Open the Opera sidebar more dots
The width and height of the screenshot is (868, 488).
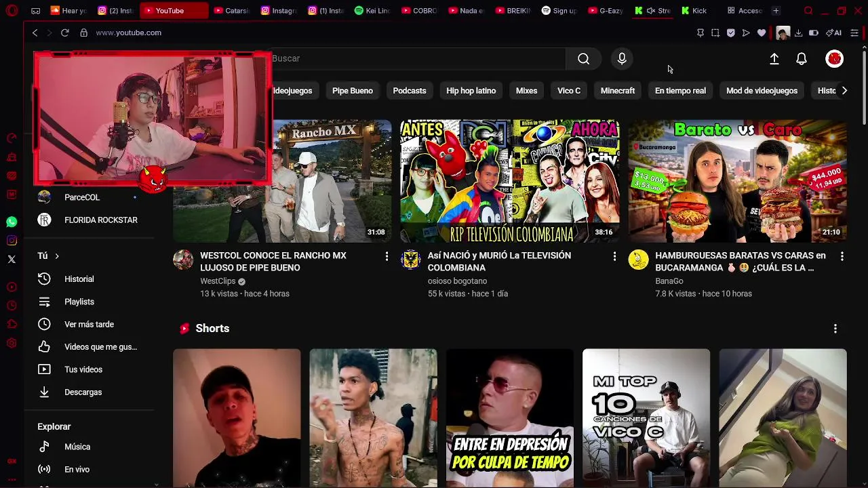[x=12, y=480]
